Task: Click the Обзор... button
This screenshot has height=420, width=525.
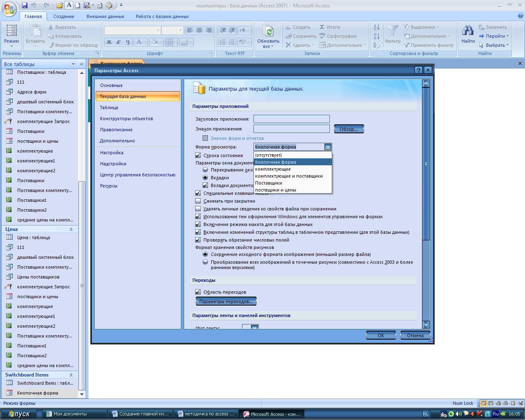Action: [349, 129]
